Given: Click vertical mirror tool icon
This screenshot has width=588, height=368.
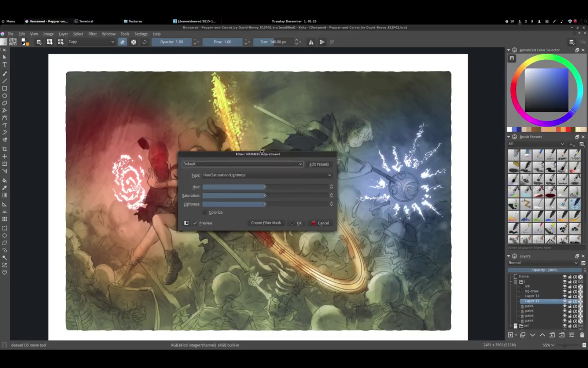Looking at the screenshot, I should pos(322,42).
